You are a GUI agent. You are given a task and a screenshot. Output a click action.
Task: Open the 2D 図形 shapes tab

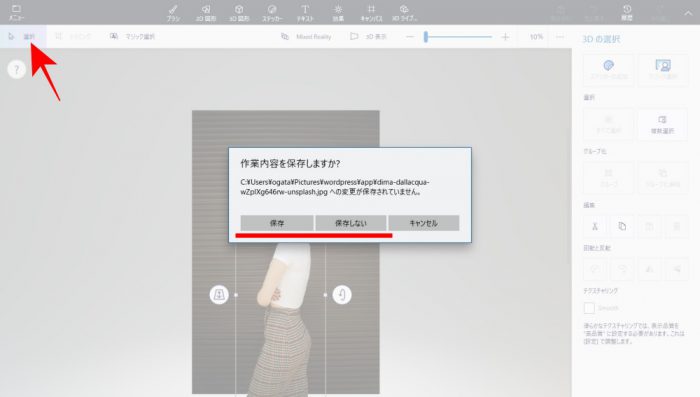pos(206,13)
